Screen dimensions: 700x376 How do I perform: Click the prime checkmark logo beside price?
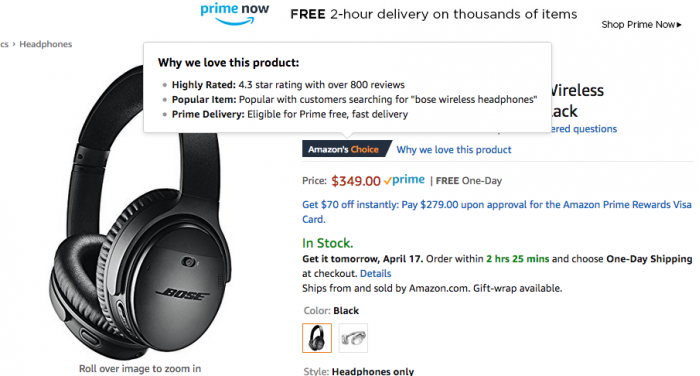[404, 180]
